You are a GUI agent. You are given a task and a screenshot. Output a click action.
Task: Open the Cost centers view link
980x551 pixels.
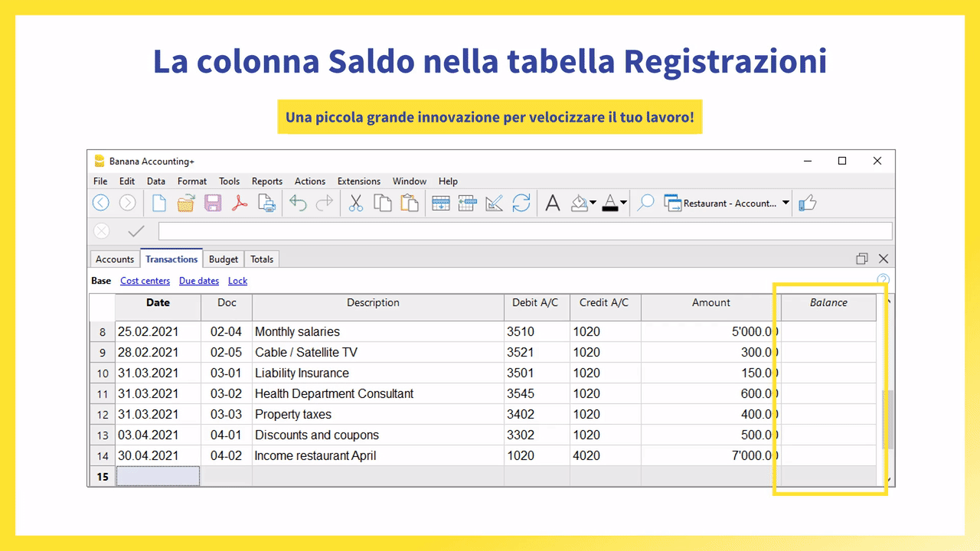[145, 281]
